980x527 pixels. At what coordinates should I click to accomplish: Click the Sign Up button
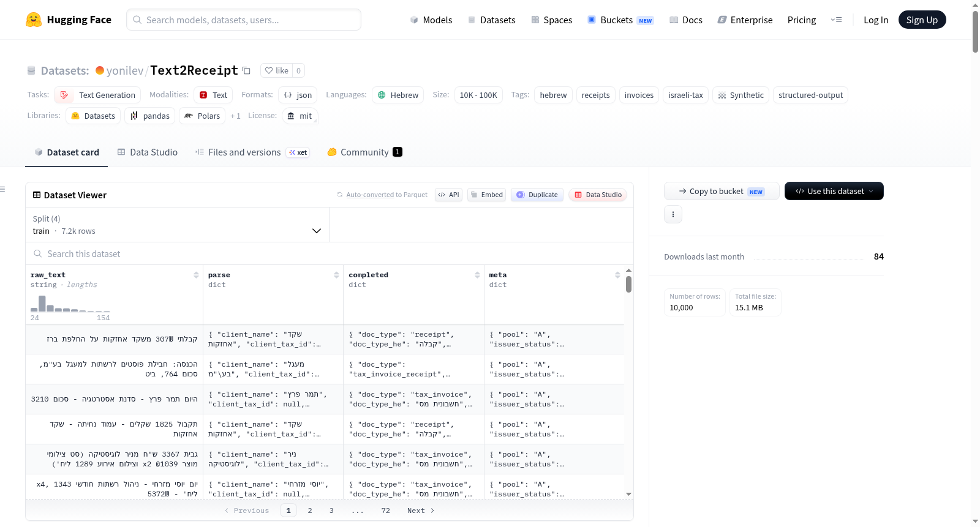coord(922,20)
